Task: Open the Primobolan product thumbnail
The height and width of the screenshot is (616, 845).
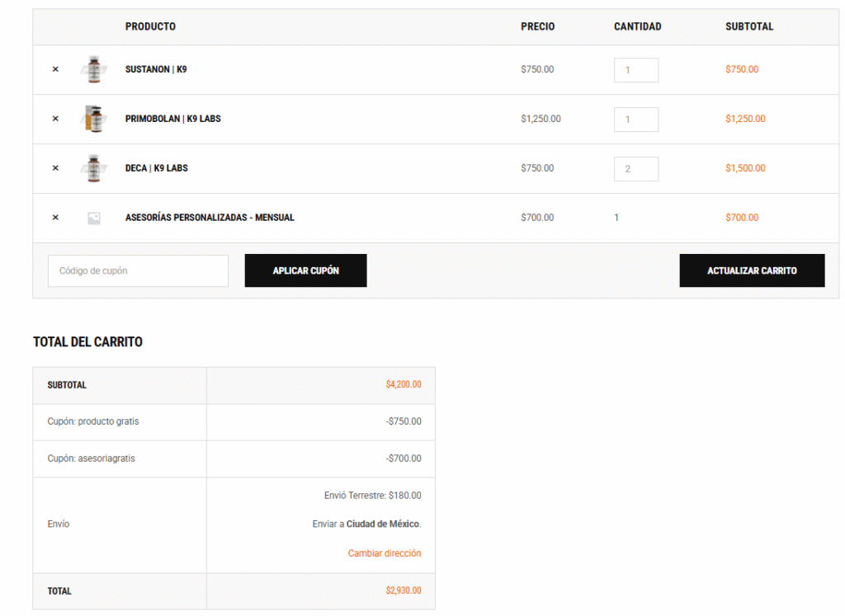Action: (94, 119)
